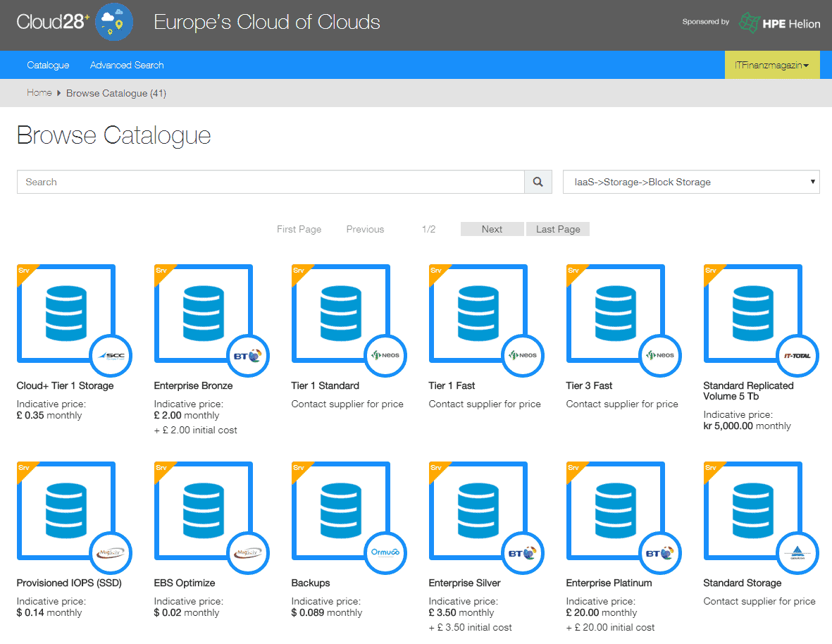This screenshot has height=644, width=832.
Task: Click '+ £ 20.00 initial cost' text
Action: [610, 628]
